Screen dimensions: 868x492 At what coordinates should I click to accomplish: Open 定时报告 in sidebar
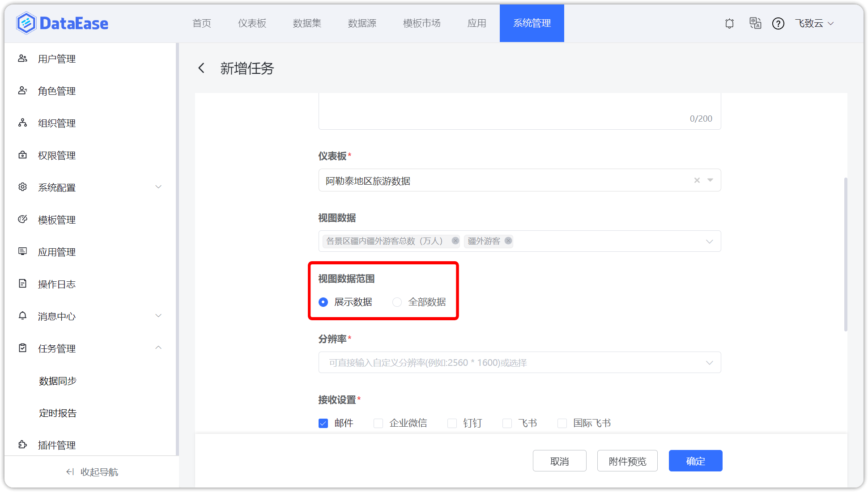58,413
